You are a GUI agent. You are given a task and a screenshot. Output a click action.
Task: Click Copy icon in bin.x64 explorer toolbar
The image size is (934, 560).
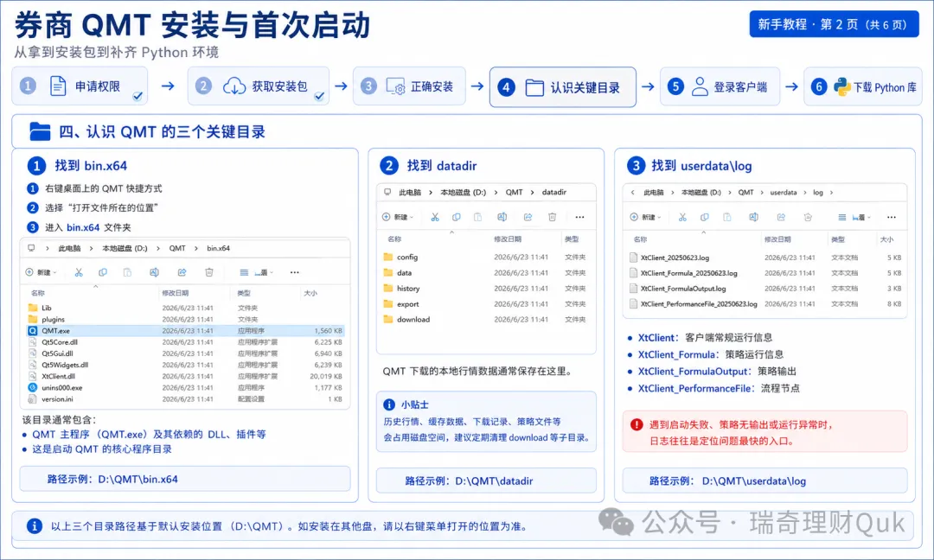tap(102, 272)
